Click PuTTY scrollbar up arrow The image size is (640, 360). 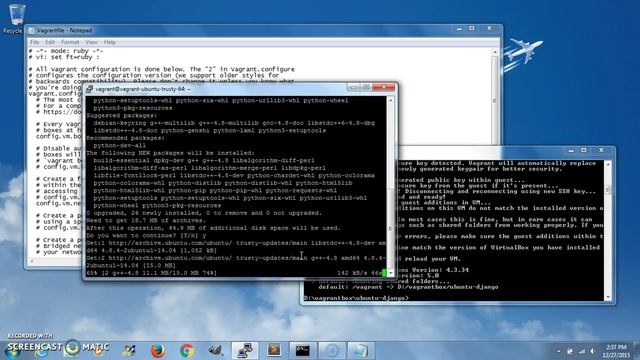(390, 100)
